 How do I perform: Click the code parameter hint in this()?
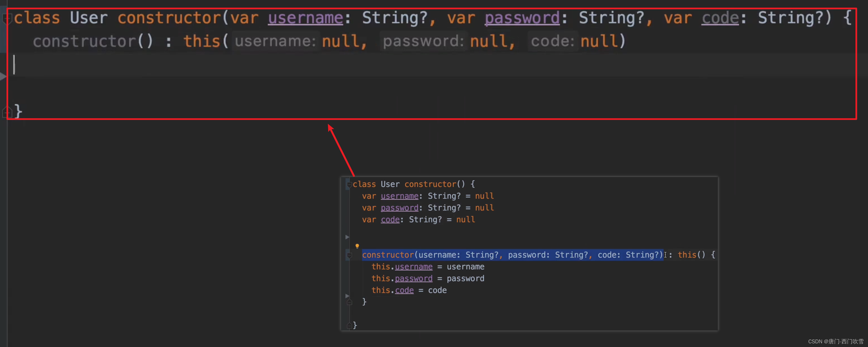click(553, 41)
